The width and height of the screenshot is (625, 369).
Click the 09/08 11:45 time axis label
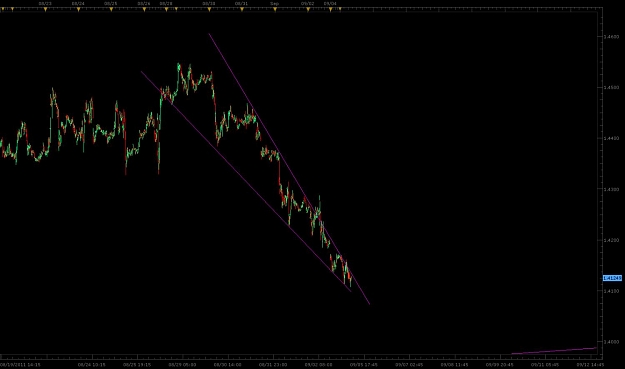(x=454, y=364)
